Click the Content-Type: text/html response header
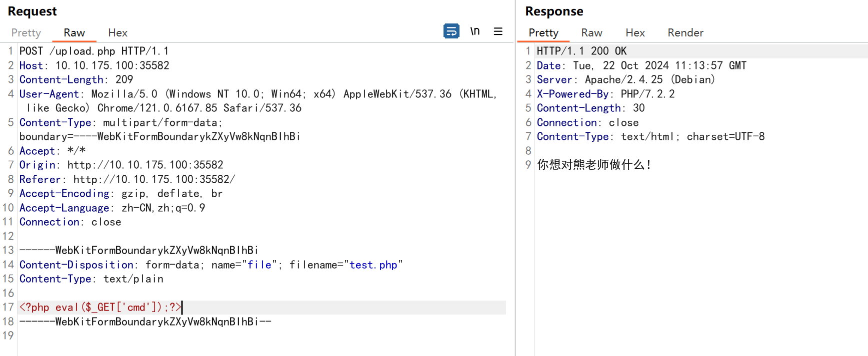The height and width of the screenshot is (356, 868). (651, 136)
